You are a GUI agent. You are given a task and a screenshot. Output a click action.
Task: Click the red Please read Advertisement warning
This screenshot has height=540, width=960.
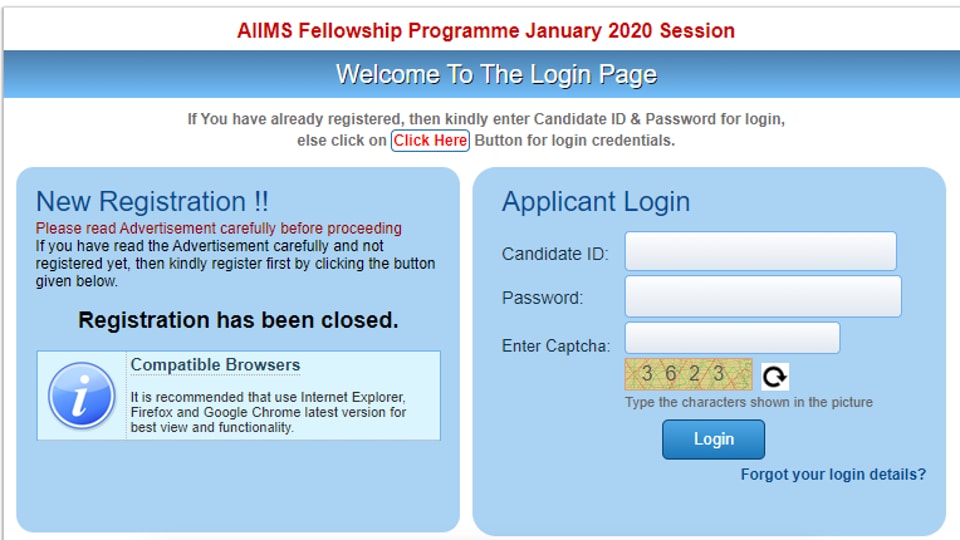[218, 228]
